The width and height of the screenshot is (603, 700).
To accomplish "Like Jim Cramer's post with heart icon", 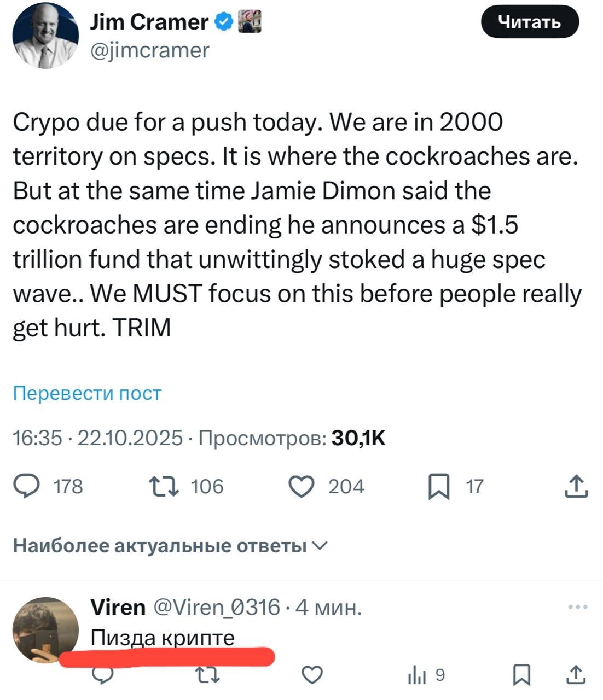I will coord(301,486).
